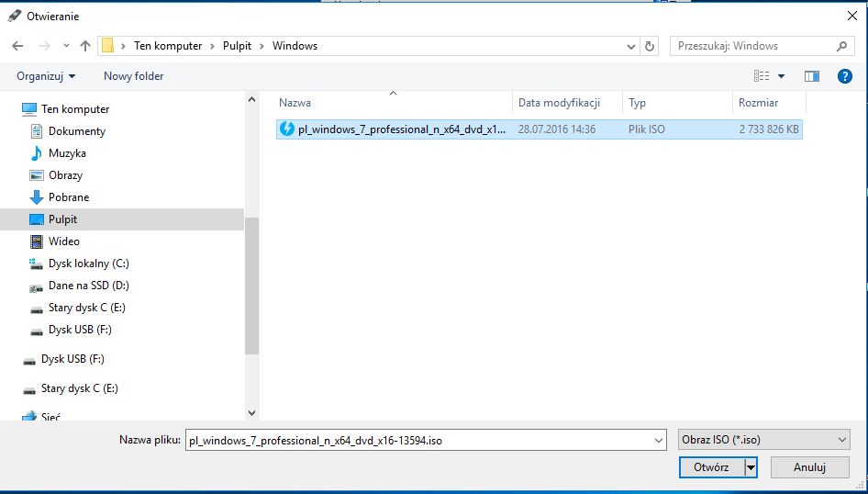The height and width of the screenshot is (494, 868).
Task: Refresh the folder view
Action: tap(650, 47)
